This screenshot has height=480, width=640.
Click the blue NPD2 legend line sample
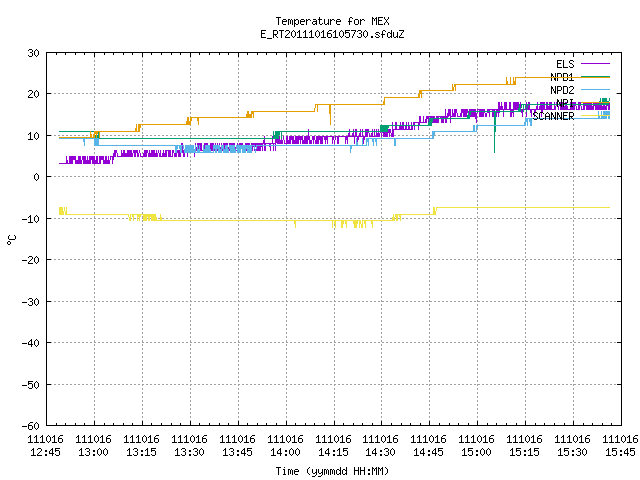[x=595, y=89]
